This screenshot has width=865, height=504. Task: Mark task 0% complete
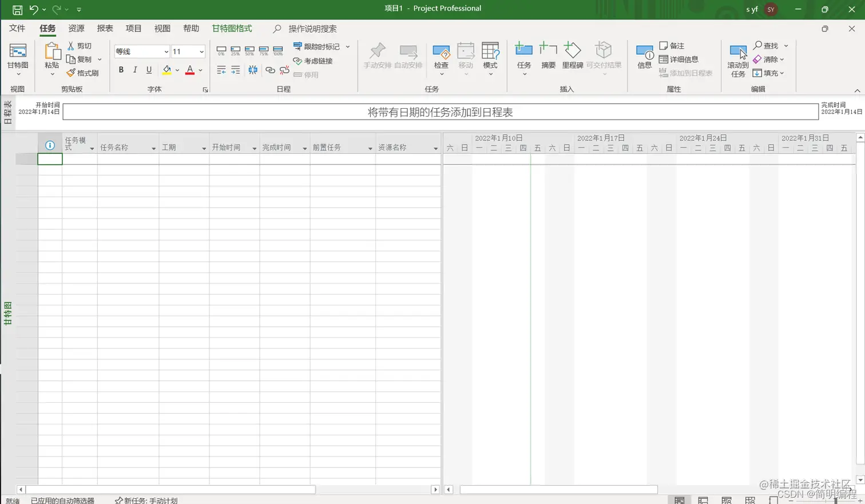(221, 51)
